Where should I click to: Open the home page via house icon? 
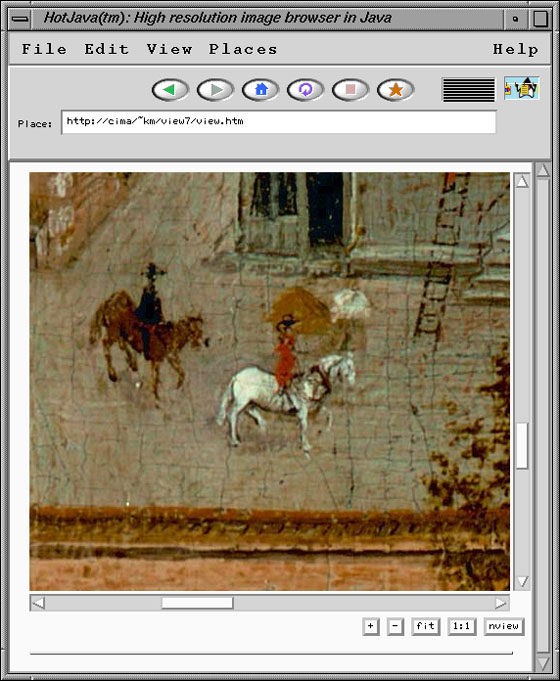260,90
